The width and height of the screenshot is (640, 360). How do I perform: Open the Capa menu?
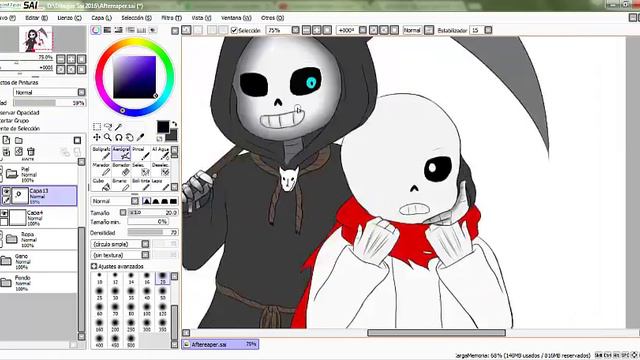[101, 18]
